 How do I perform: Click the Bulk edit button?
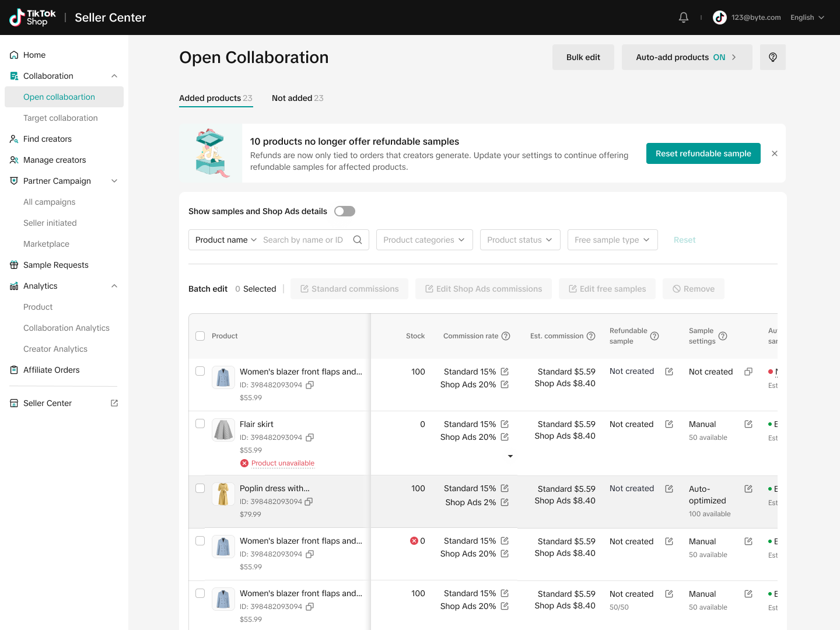583,57
